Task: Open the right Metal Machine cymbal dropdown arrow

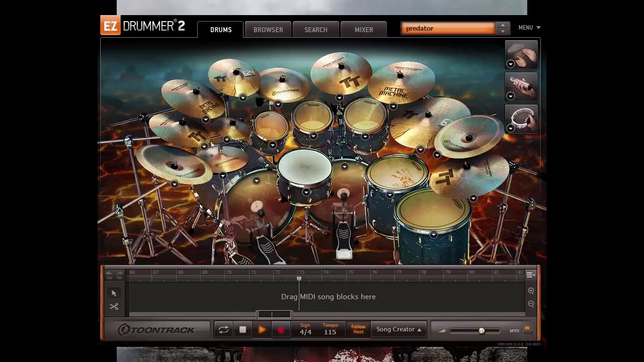Action: pos(393,106)
